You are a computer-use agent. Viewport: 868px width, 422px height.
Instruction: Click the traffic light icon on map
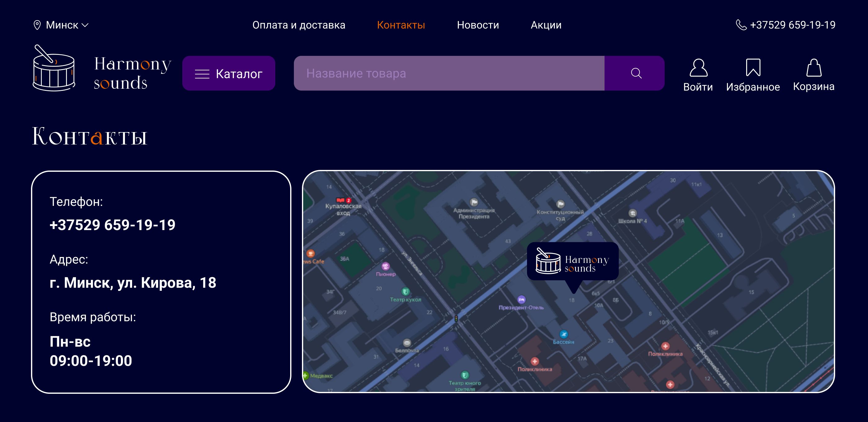[x=456, y=318]
